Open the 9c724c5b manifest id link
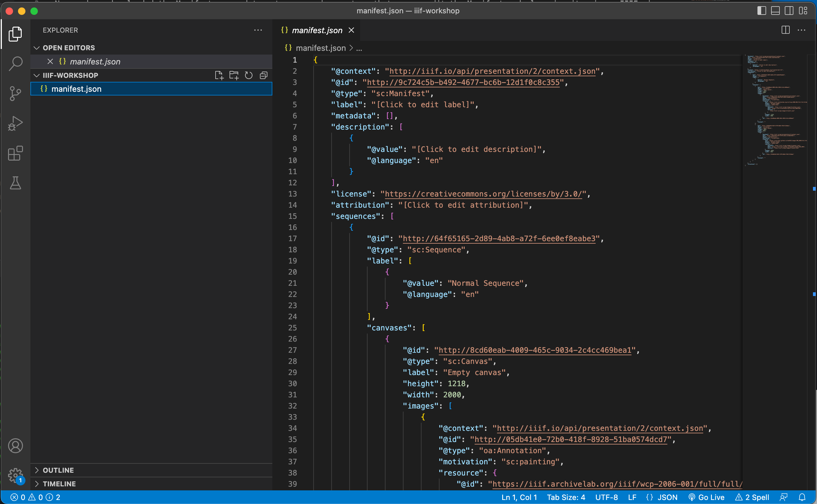Screen dimensions: 817x504 coord(463,82)
